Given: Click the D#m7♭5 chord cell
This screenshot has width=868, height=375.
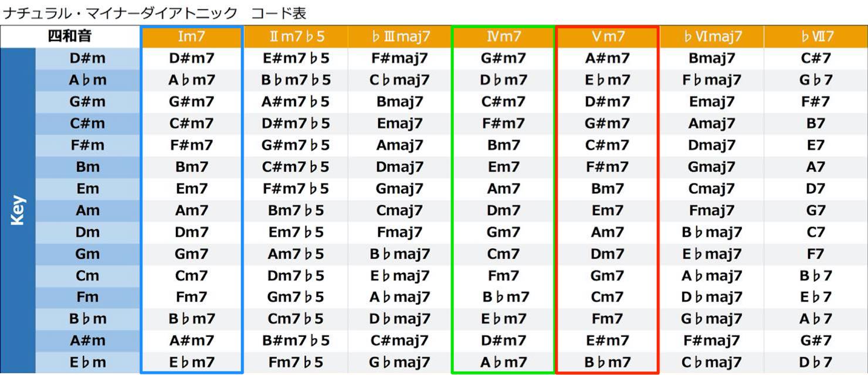Looking at the screenshot, I should (x=296, y=124).
